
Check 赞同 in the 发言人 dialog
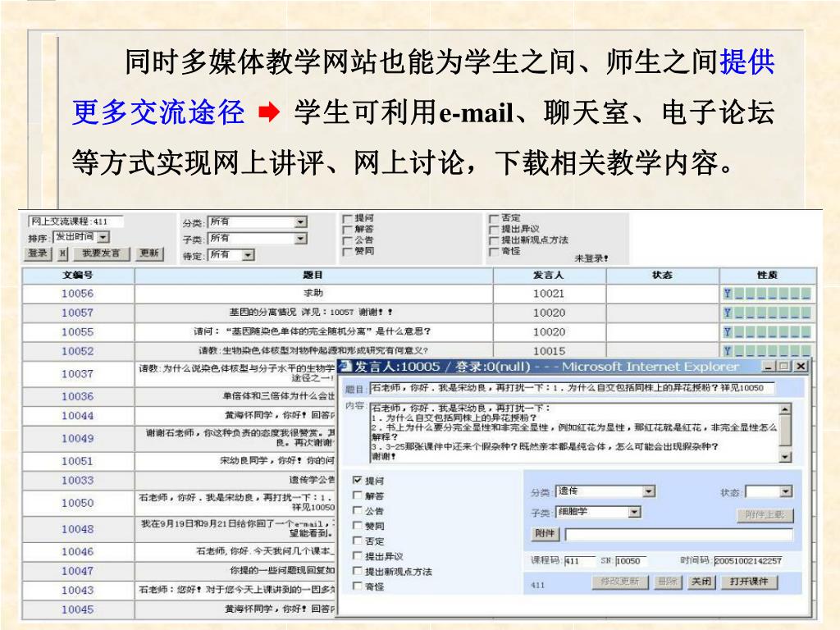(x=358, y=525)
